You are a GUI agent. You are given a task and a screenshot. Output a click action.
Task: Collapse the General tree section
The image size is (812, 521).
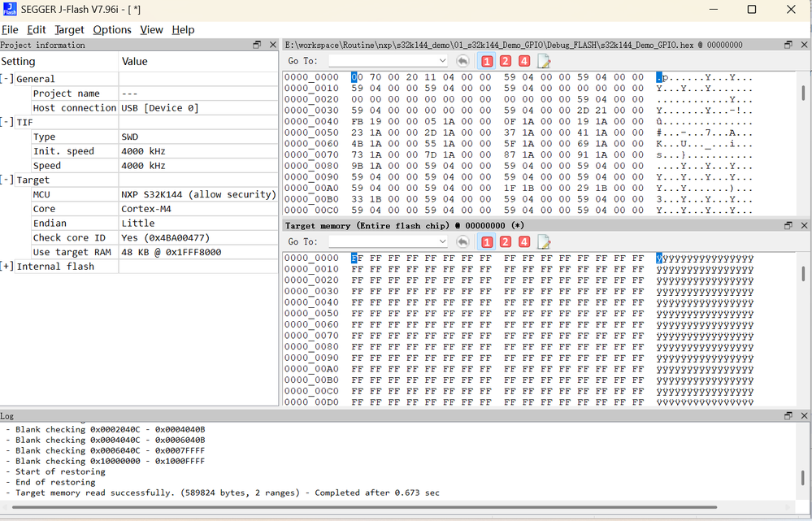pos(7,79)
